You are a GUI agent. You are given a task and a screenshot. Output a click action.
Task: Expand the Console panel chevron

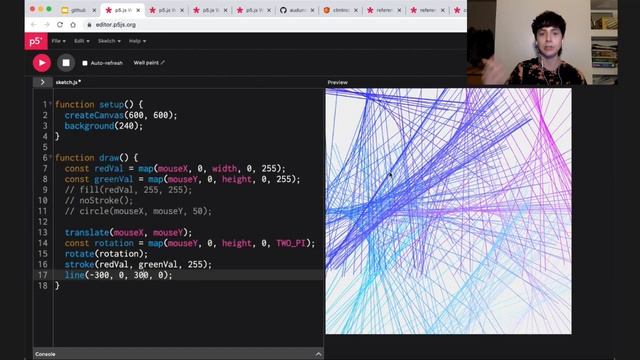pos(318,354)
